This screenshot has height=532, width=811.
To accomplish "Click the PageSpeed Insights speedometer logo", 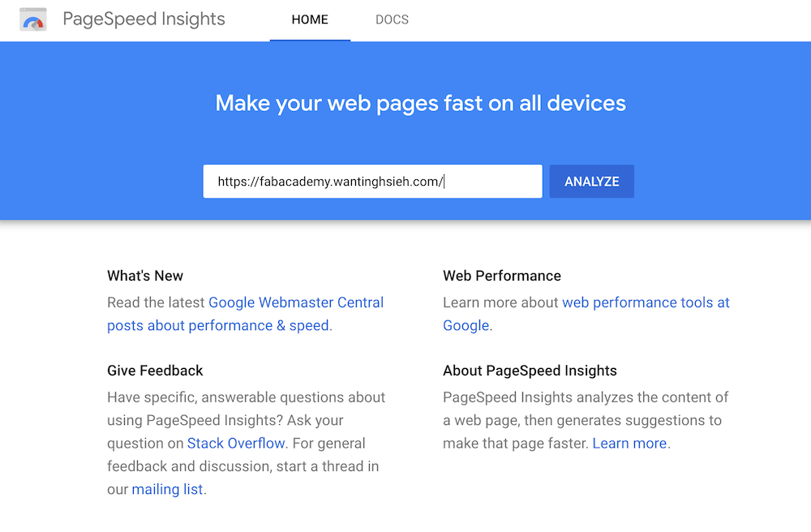I will (x=33, y=19).
